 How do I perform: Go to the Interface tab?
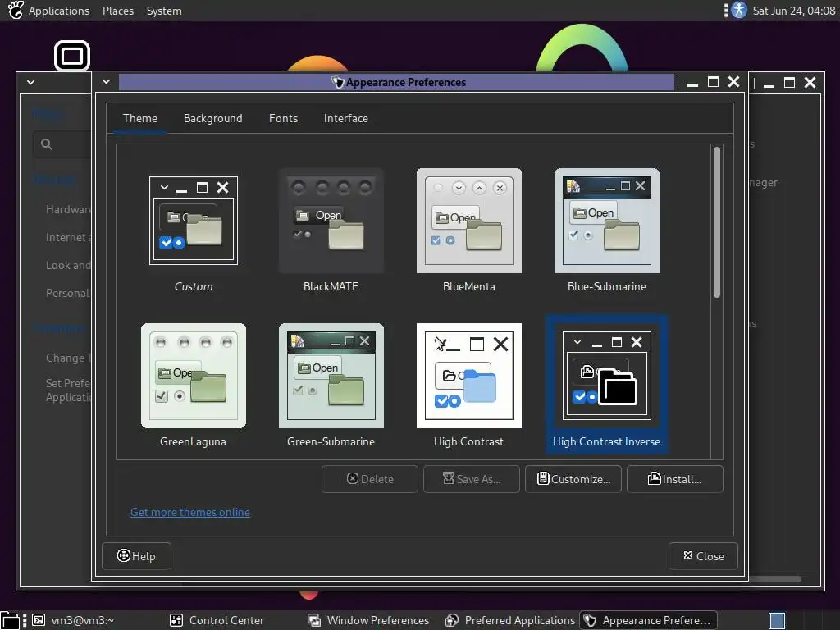[x=346, y=118]
